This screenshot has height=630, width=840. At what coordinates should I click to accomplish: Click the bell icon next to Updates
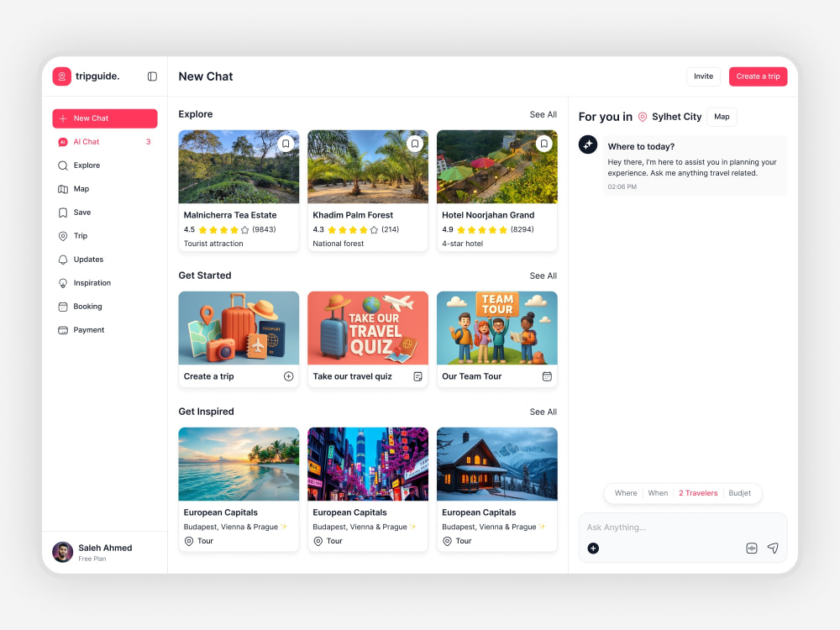63,260
